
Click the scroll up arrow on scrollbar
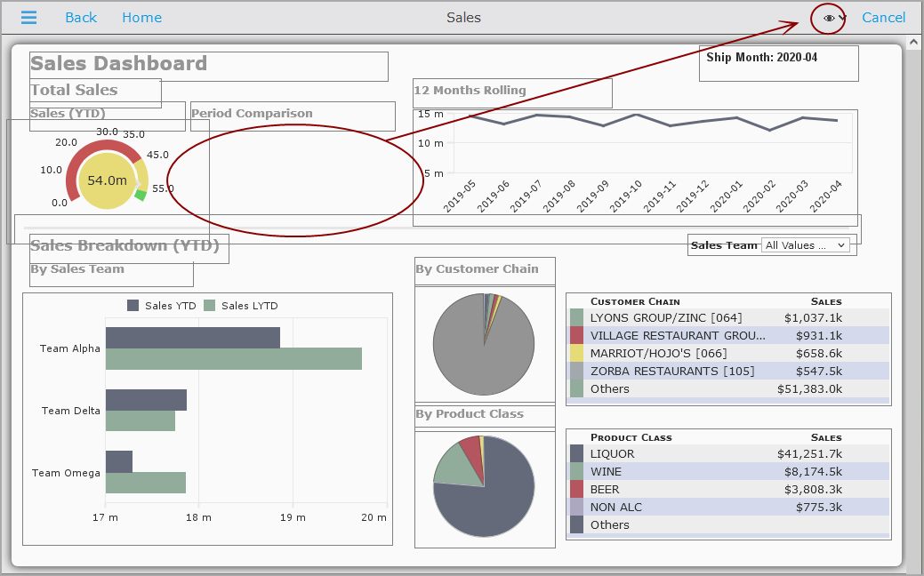[x=913, y=43]
